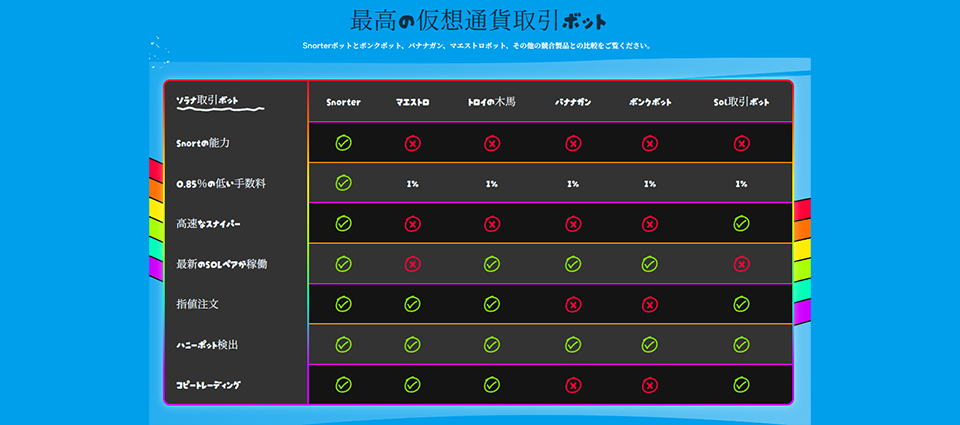Click ボンクボット's red X for 高速なスナイパー
Screen dimensions: 960x425
650,224
